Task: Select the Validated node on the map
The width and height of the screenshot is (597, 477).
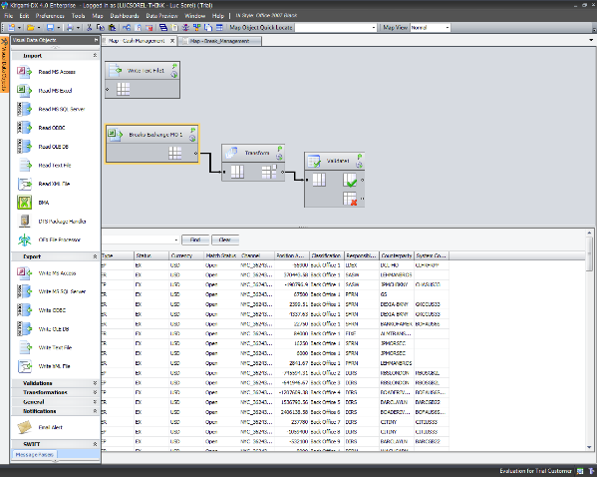Action: [334, 180]
